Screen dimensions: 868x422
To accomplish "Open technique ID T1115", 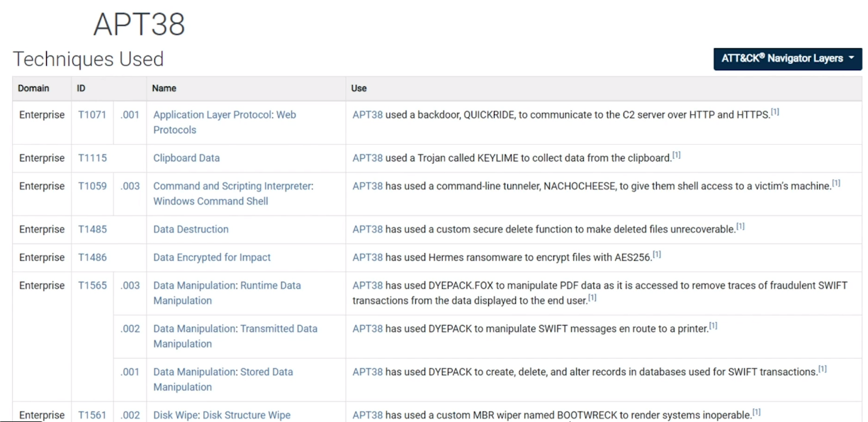I will coord(92,158).
